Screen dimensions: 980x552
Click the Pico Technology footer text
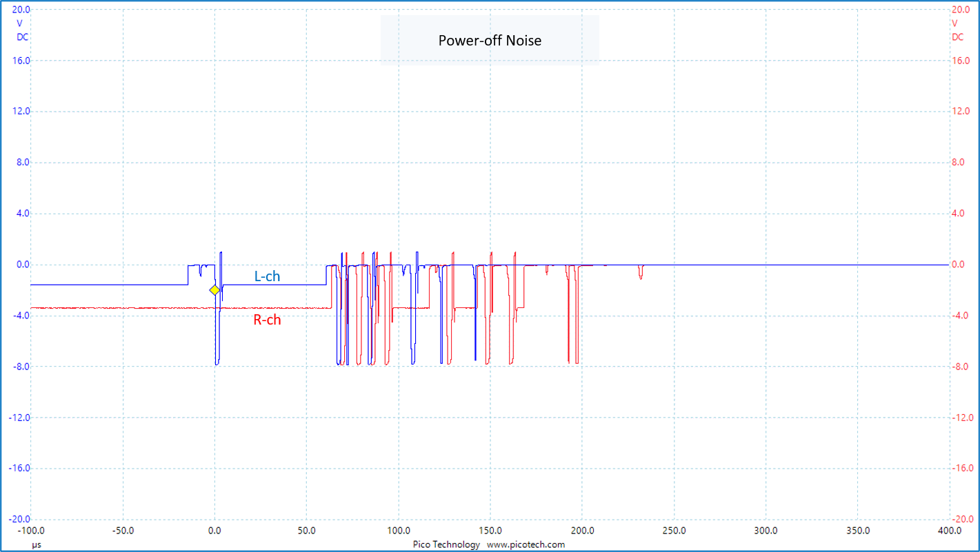click(x=446, y=544)
